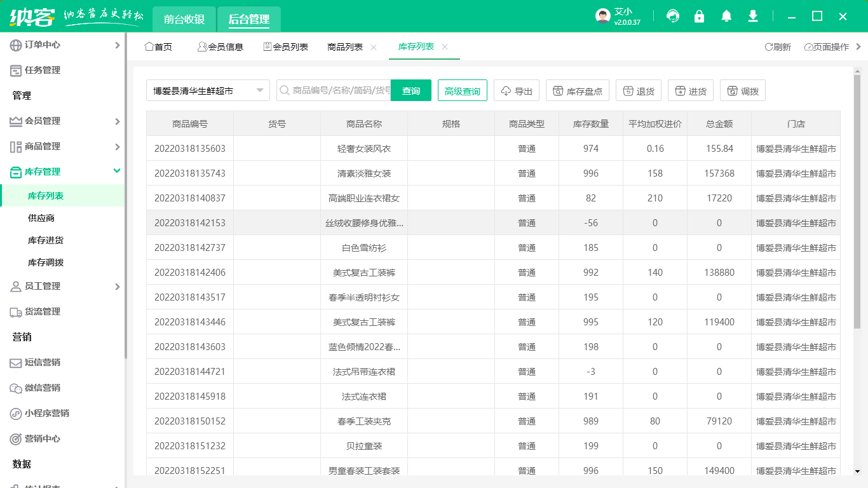Click the 查询 button
This screenshot has height=488, width=868.
(x=411, y=91)
